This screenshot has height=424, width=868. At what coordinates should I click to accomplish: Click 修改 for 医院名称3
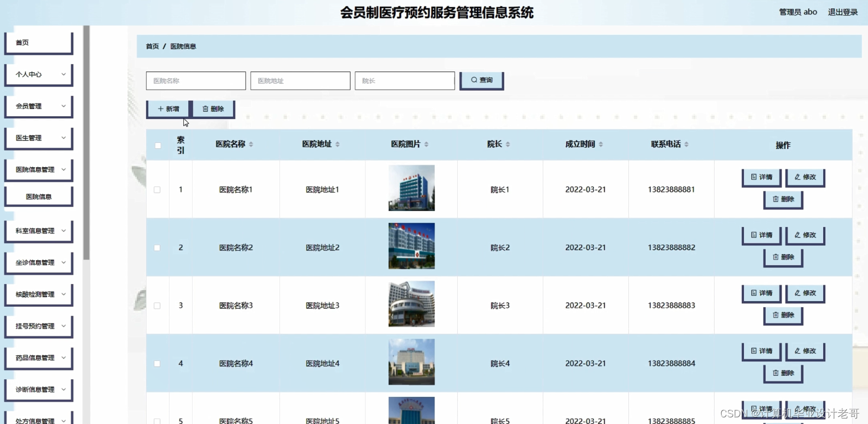805,293
